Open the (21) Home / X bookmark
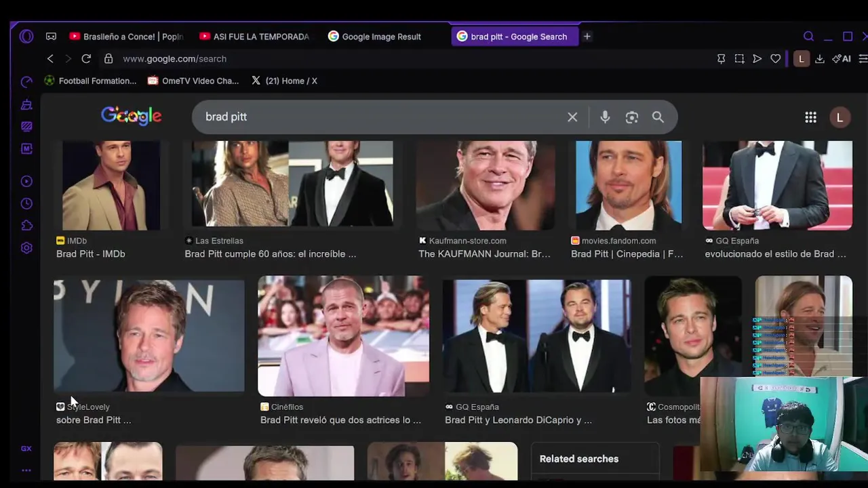 click(x=284, y=81)
